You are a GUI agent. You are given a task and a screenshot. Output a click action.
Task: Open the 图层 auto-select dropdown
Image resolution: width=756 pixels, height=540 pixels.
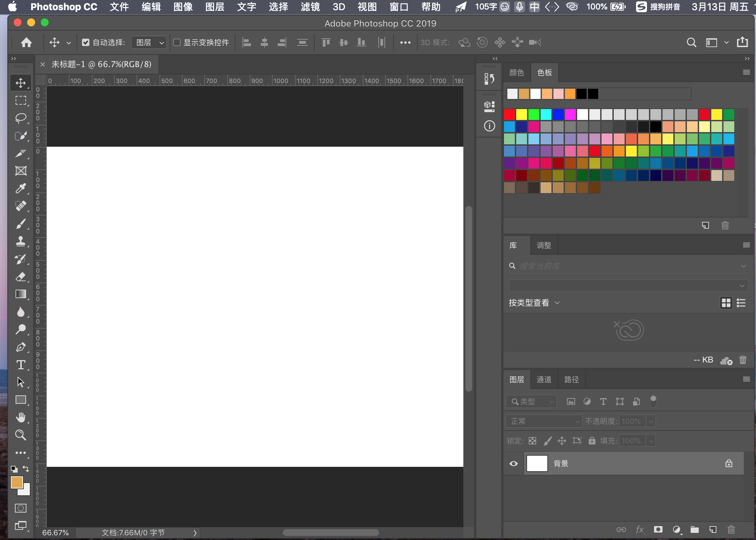point(149,42)
